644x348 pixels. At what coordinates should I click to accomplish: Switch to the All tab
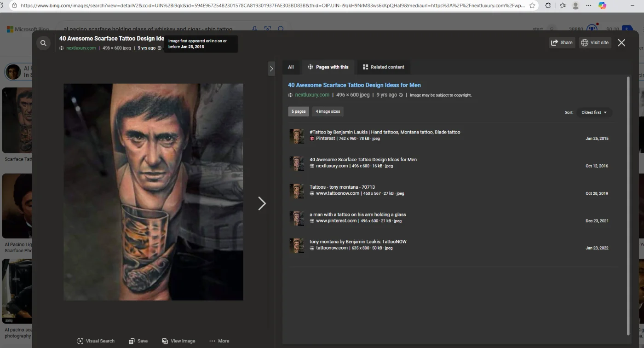coord(291,67)
